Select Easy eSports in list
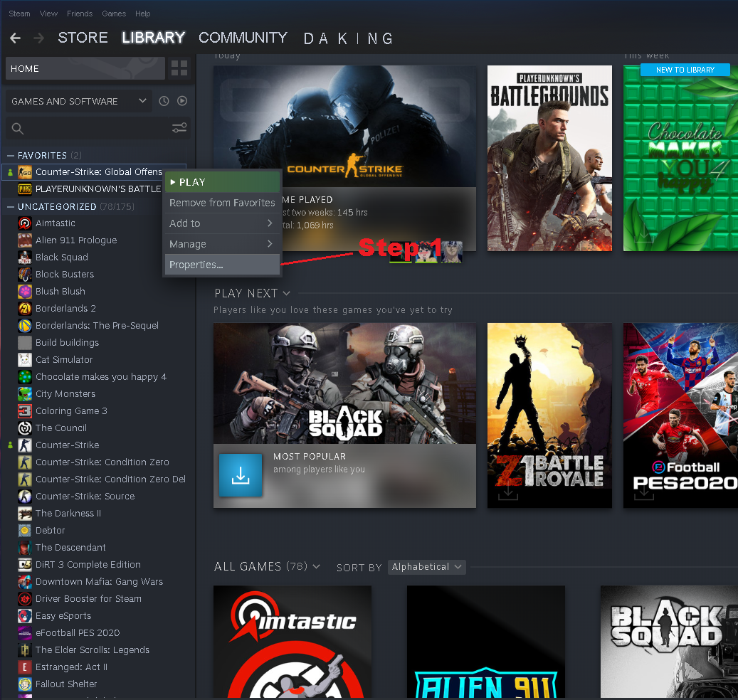The width and height of the screenshot is (738, 700). click(63, 616)
